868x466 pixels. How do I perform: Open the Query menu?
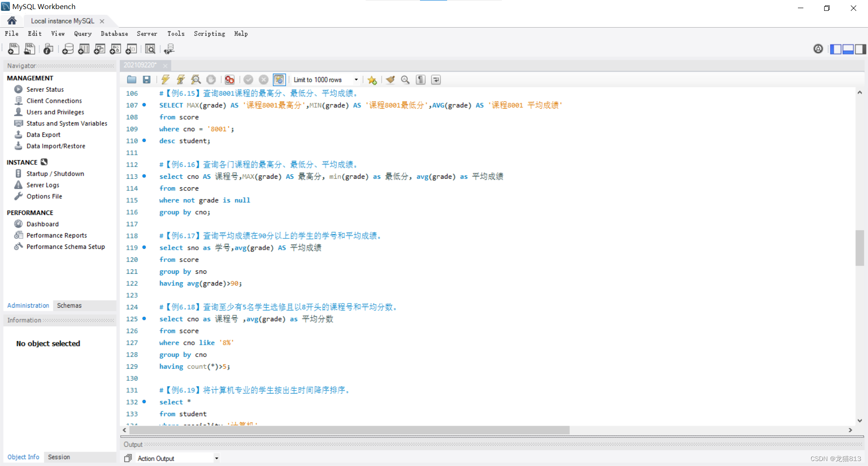[83, 33]
